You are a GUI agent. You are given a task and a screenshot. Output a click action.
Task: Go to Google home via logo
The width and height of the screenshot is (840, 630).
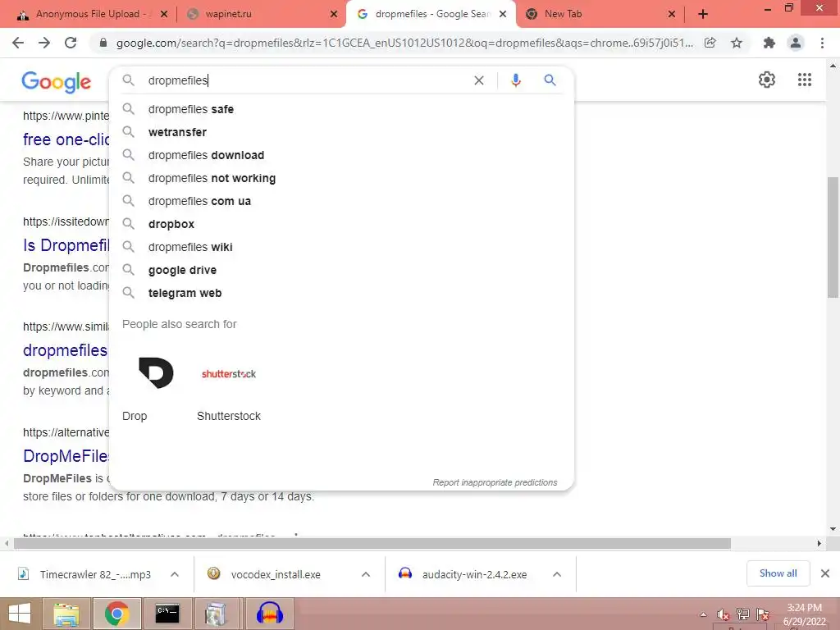coord(57,81)
